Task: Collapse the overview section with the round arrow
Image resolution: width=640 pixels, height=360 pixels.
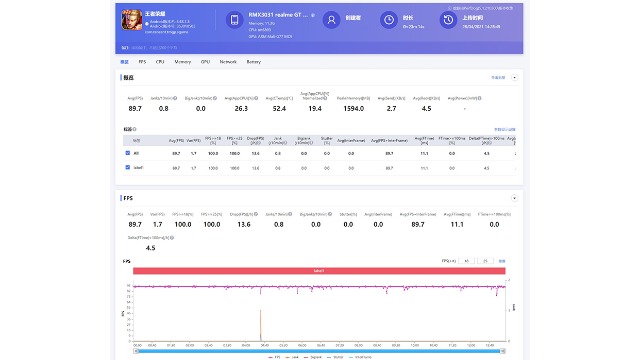Action: (514, 78)
